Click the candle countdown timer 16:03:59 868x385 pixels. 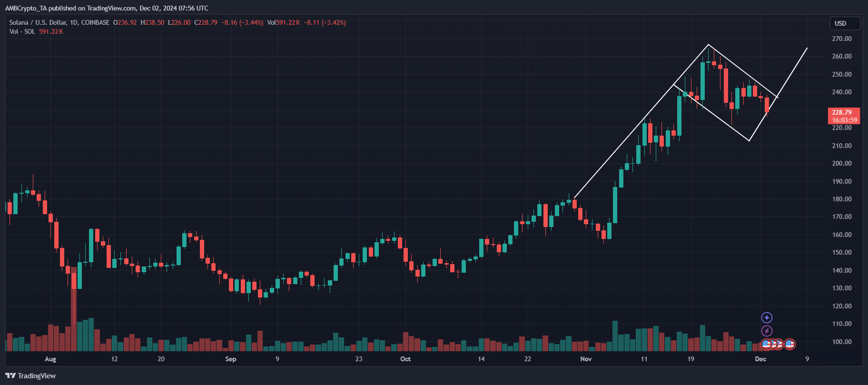point(844,120)
